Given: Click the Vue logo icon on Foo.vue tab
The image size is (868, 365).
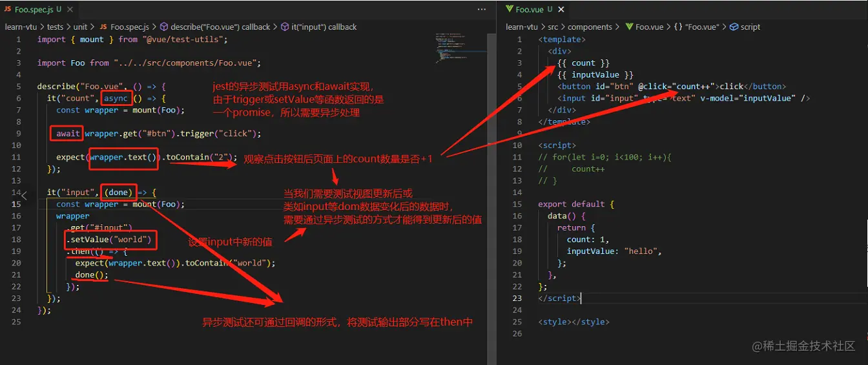Looking at the screenshot, I should point(510,9).
